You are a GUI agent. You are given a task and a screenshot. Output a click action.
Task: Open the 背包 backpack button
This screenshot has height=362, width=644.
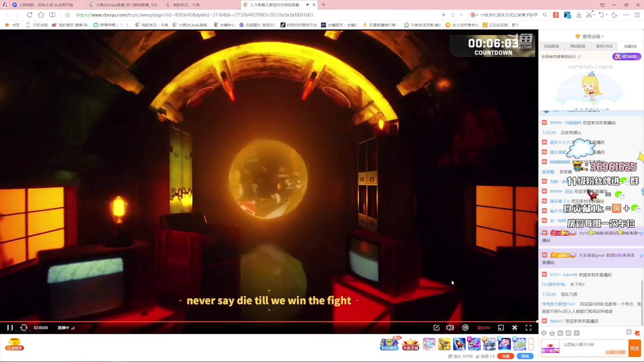(x=525, y=356)
